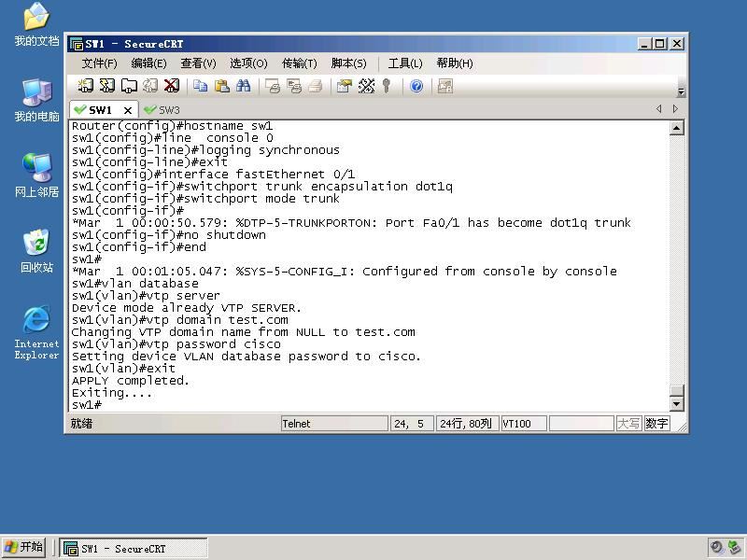Open the 帮助(H) menu
The height and width of the screenshot is (560, 747).
(x=455, y=63)
